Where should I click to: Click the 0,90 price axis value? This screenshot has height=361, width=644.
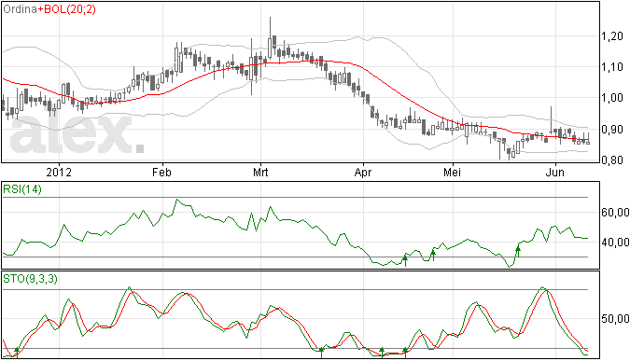(612, 130)
